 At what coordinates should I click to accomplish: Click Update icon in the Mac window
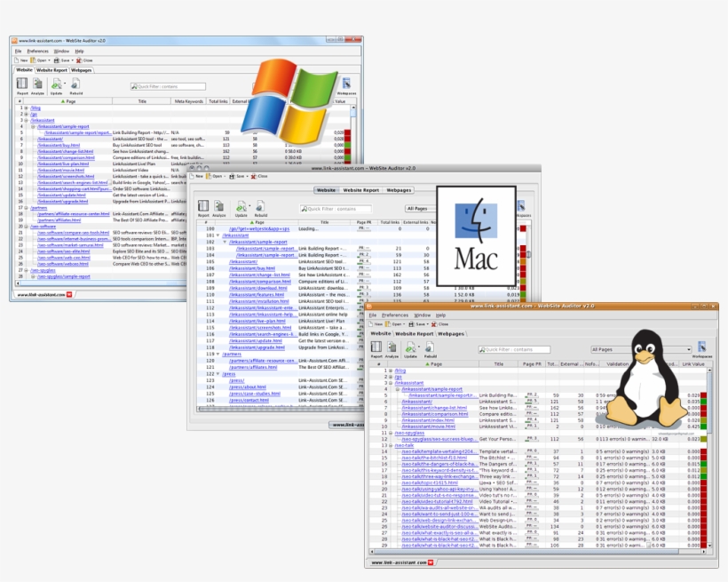click(x=241, y=206)
